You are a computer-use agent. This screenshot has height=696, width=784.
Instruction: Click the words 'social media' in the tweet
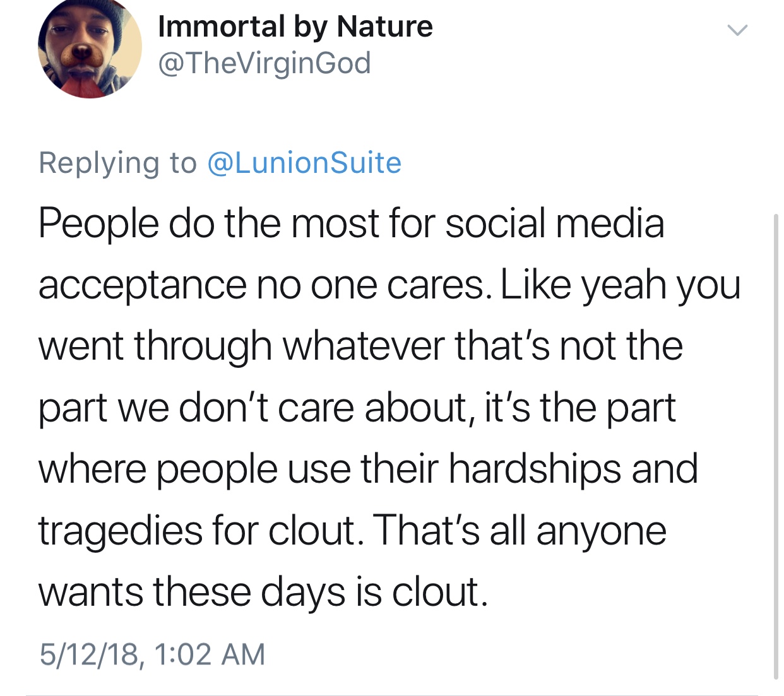tap(554, 224)
